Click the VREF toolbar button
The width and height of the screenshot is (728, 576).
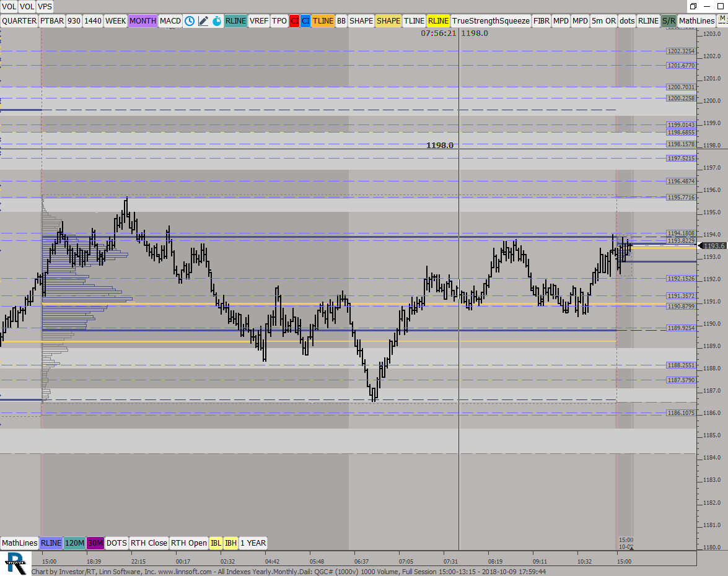point(258,21)
